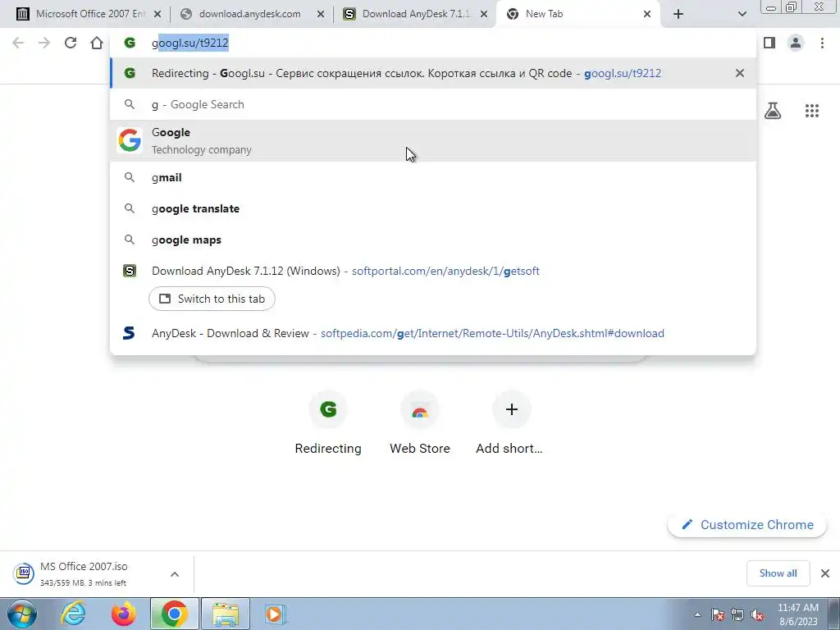Close the Download AnyDesk tab

[484, 15]
